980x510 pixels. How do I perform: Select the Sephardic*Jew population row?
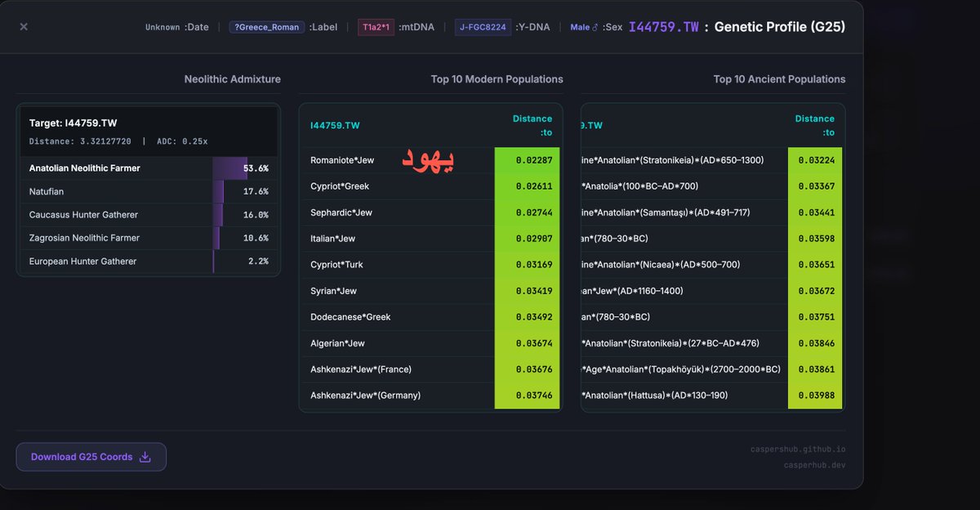pos(430,212)
